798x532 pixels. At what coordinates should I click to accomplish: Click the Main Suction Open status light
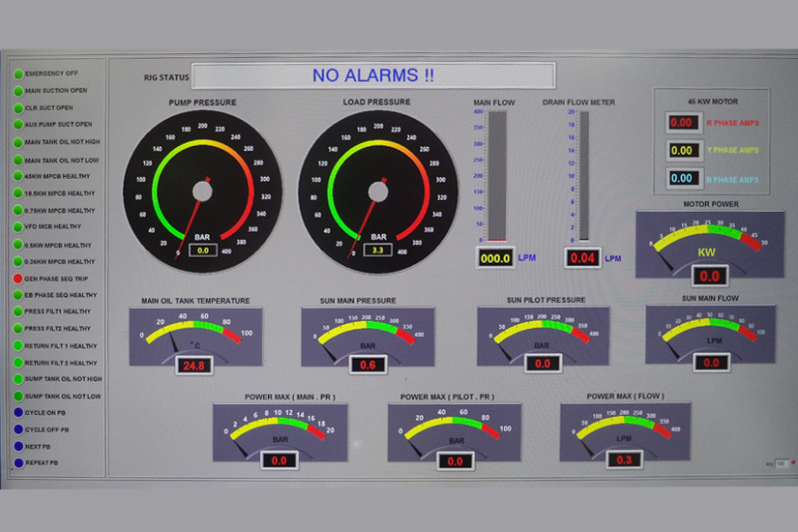point(17,91)
